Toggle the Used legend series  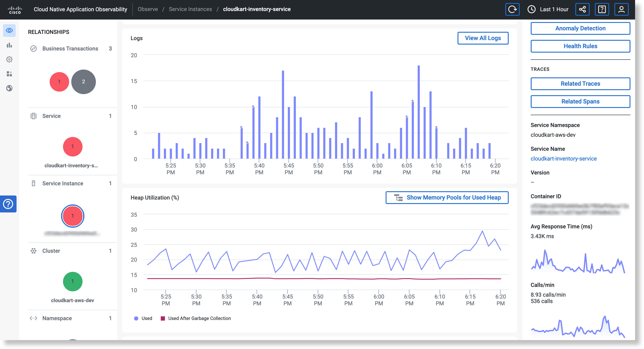point(143,318)
